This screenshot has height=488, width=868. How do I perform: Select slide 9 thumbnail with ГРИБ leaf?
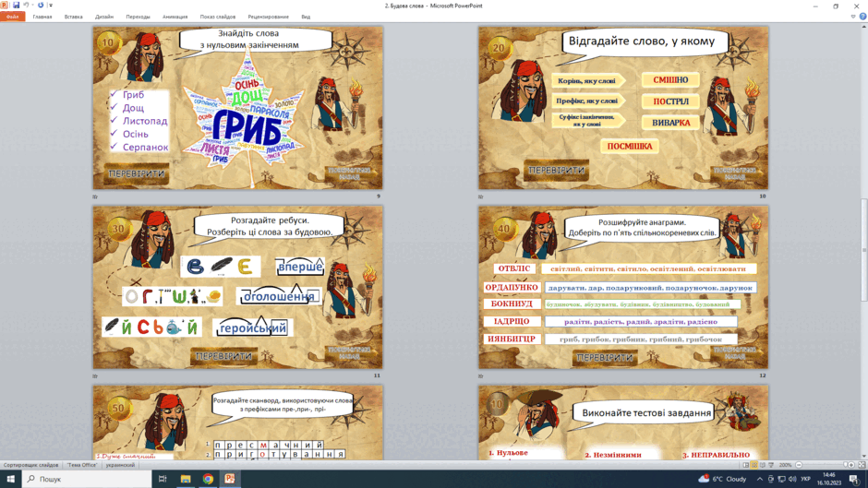[x=237, y=108]
